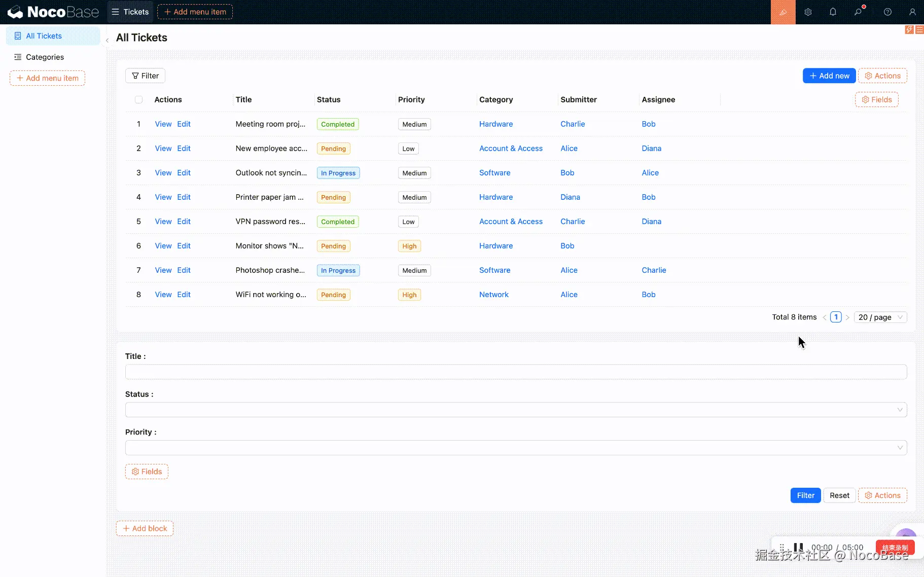The height and width of the screenshot is (577, 924).
Task: Edit the Printer paper jam ticket
Action: [x=184, y=197]
